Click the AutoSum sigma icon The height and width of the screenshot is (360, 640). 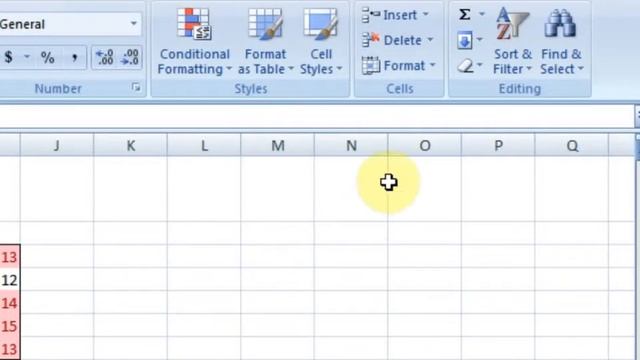click(464, 15)
